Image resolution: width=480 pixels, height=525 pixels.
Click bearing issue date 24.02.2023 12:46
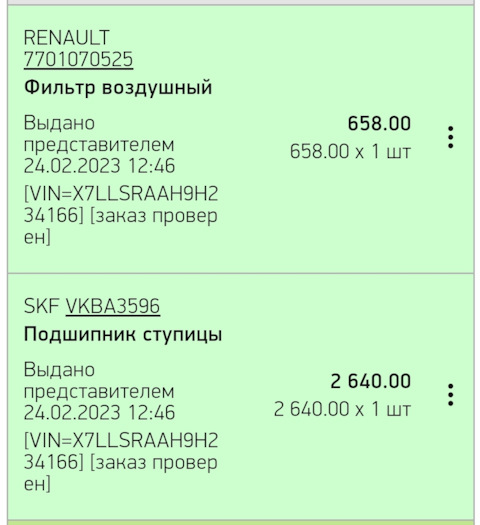(x=99, y=412)
